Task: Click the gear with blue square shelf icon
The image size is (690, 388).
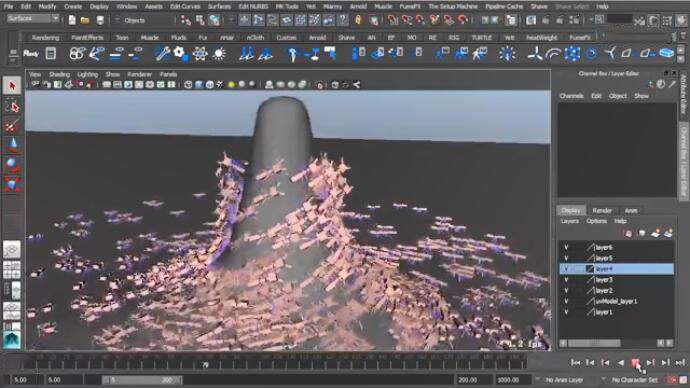Action: pyautogui.click(x=180, y=54)
